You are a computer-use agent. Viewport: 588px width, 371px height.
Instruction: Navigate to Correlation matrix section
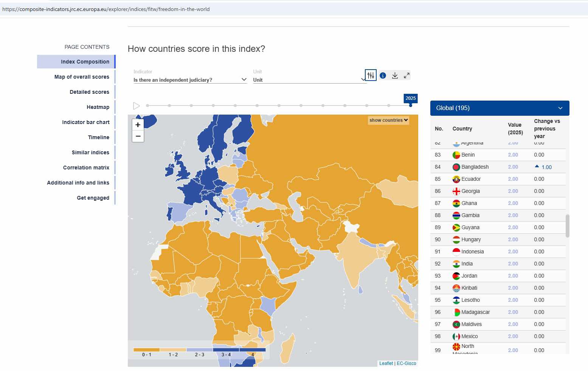tap(86, 168)
